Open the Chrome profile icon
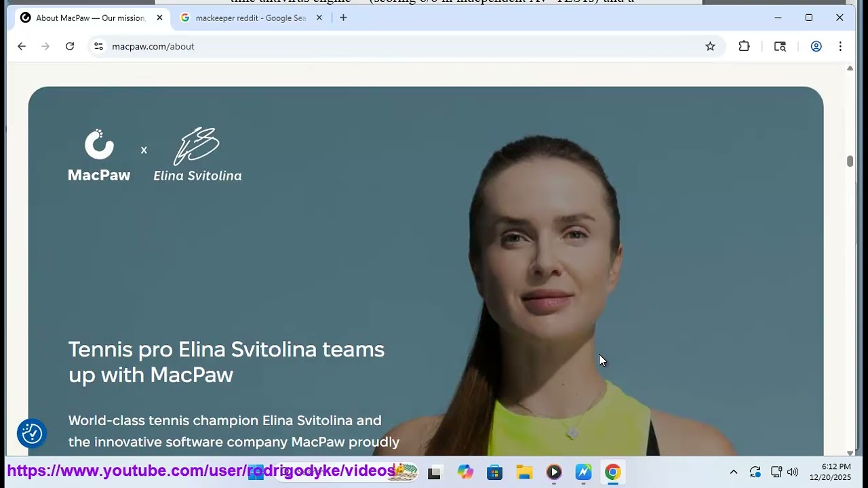 [816, 46]
